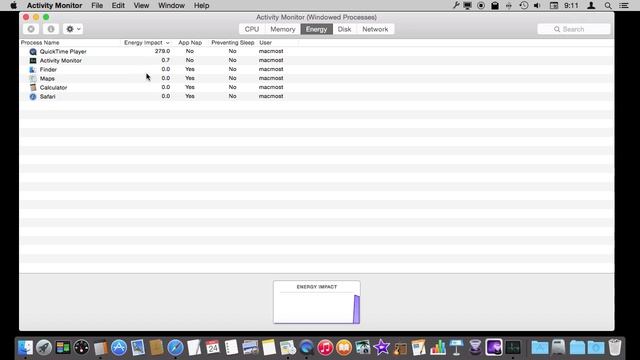Sort by Preventing Sleep column header

(233, 42)
